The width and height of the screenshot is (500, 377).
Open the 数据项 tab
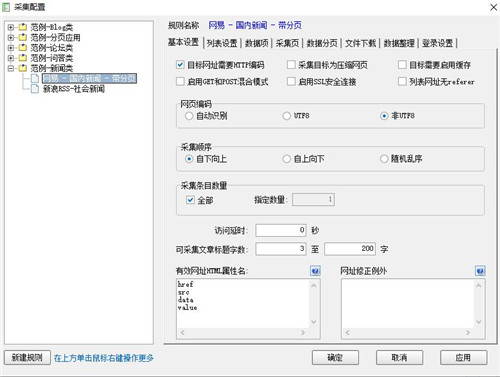tap(257, 43)
